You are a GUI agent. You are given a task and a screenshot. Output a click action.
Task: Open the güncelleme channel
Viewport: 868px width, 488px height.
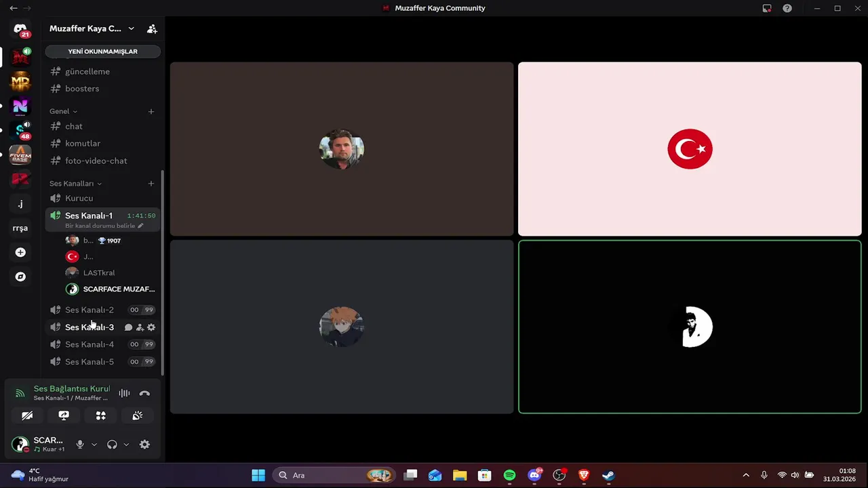coord(103,71)
